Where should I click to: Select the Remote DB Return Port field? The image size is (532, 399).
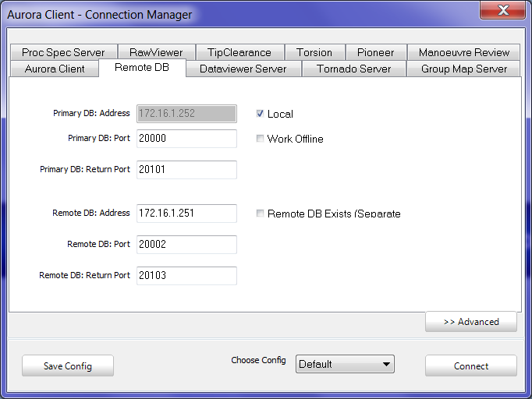[186, 276]
